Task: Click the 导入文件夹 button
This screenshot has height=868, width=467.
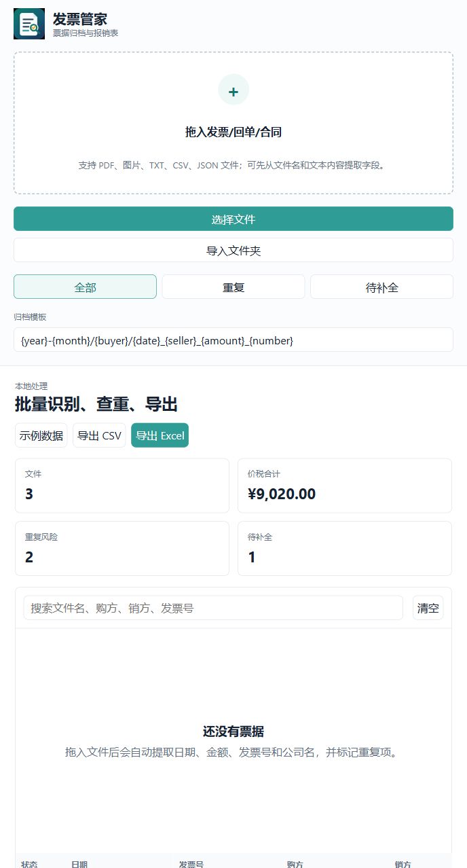Action: tap(233, 250)
